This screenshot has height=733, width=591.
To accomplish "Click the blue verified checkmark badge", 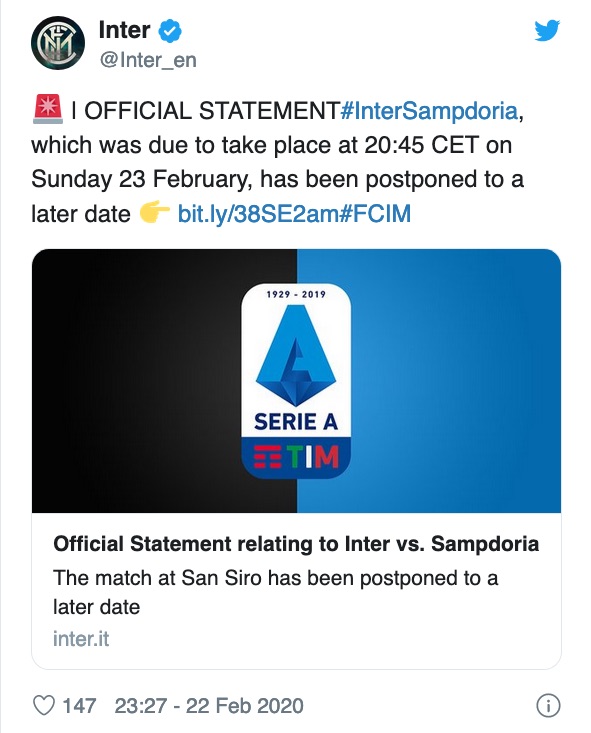I will click(x=170, y=31).
